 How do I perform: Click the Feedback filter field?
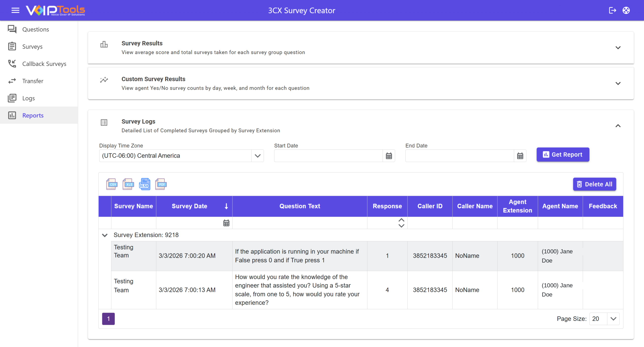tap(603, 223)
